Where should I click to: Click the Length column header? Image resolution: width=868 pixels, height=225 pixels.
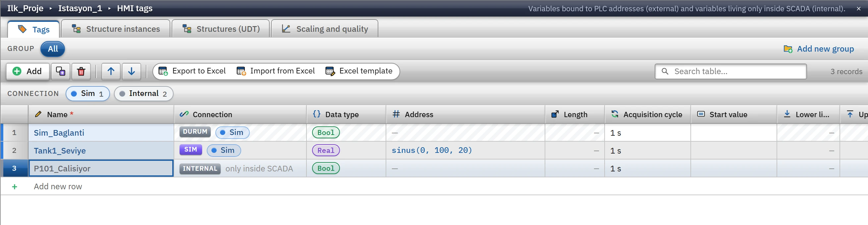[575, 114]
